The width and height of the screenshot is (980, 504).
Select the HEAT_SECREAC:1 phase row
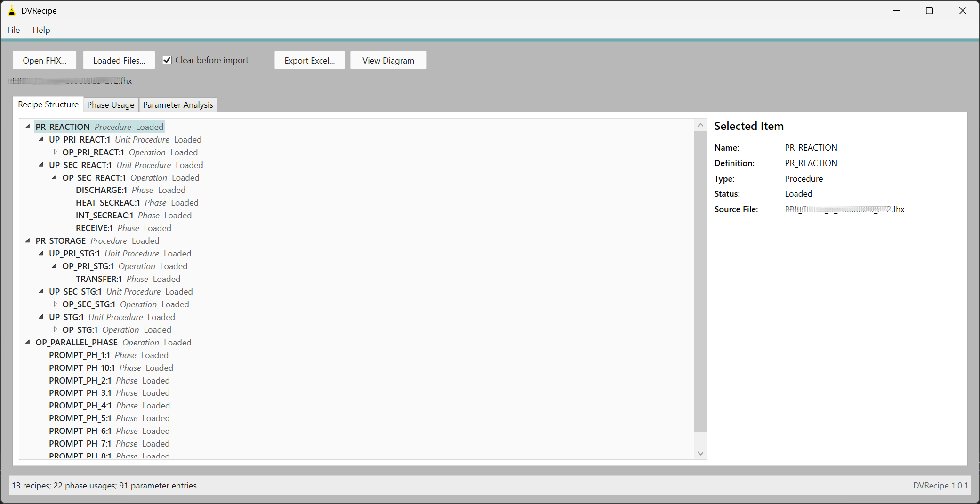[137, 203]
